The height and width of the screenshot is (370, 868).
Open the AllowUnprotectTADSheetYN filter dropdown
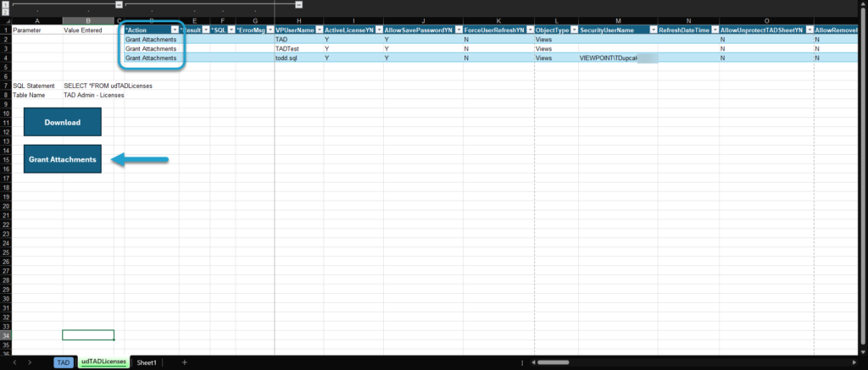810,30
